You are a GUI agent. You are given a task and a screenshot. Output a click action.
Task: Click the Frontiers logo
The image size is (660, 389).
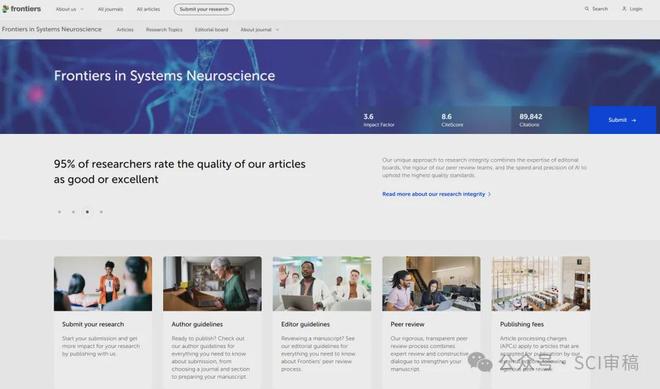[21, 9]
